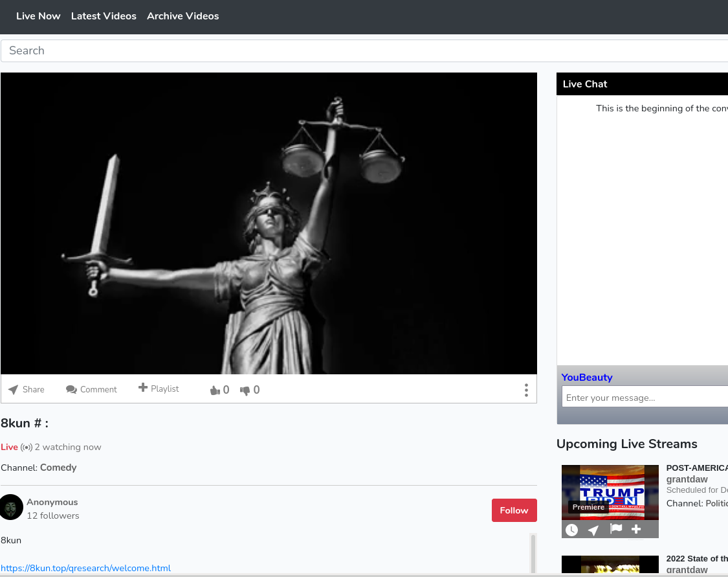Go to Latest Videos
Screen dimensions: 728x577
(104, 16)
